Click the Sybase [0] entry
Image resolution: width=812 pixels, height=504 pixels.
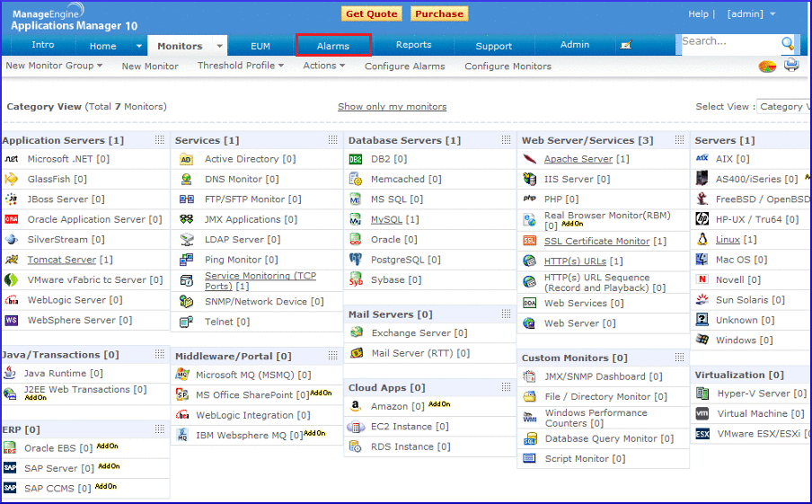(x=395, y=279)
